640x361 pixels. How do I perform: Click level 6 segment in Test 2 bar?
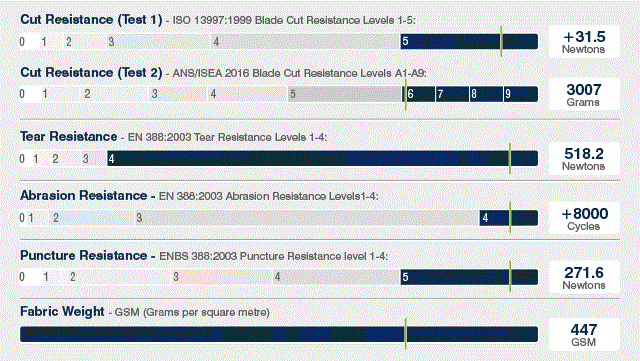418,94
